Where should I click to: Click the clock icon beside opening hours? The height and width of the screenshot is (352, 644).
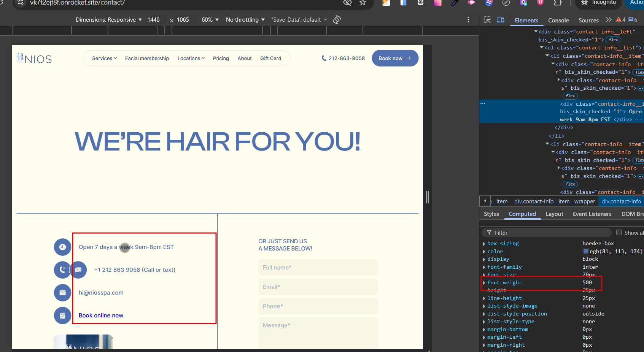[62, 247]
